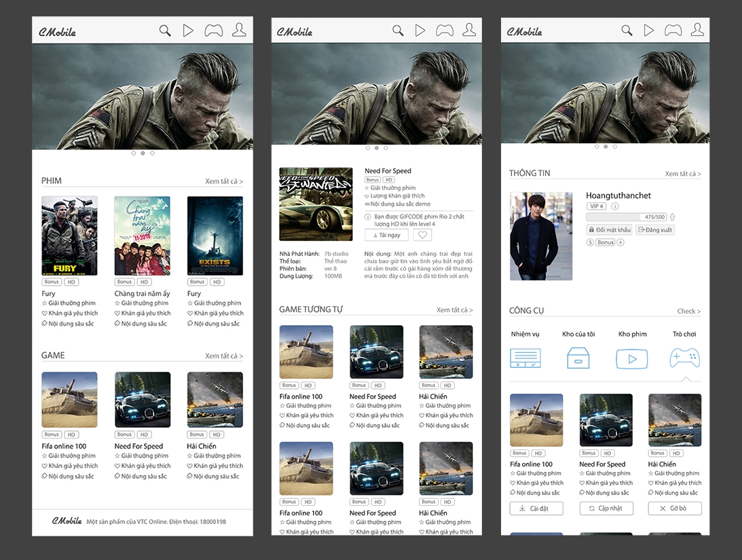This screenshot has height=560, width=742.
Task: Open the Trò chơi gamepad tool icon
Action: 685,358
